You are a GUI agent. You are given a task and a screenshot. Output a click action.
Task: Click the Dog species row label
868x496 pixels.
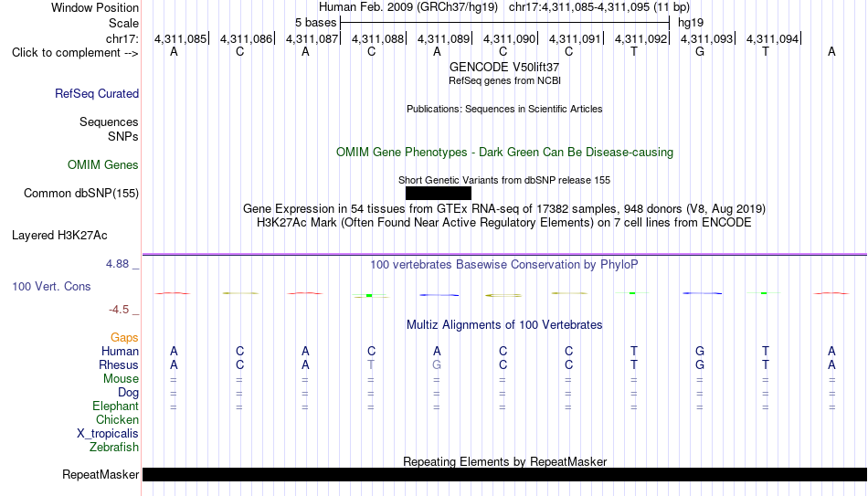coord(129,393)
